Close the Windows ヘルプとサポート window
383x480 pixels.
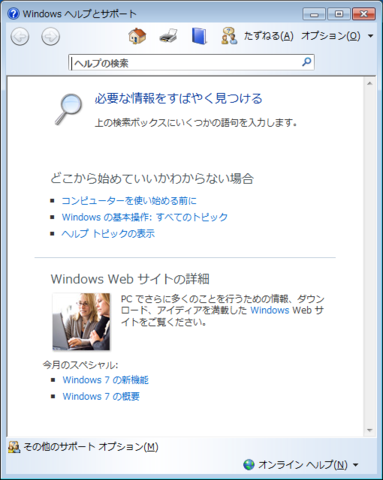pos(364,14)
